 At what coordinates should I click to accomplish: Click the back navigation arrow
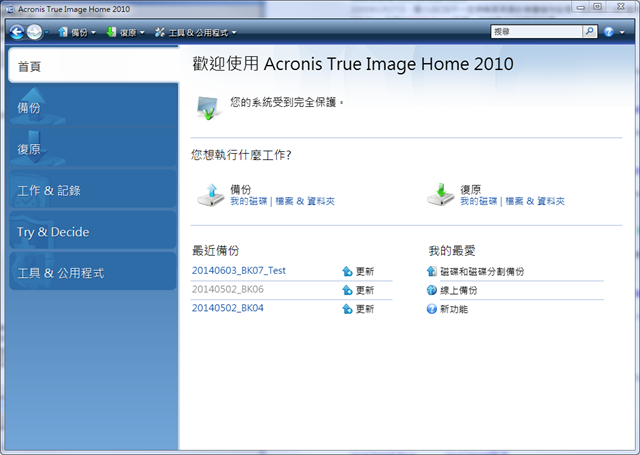tap(17, 32)
